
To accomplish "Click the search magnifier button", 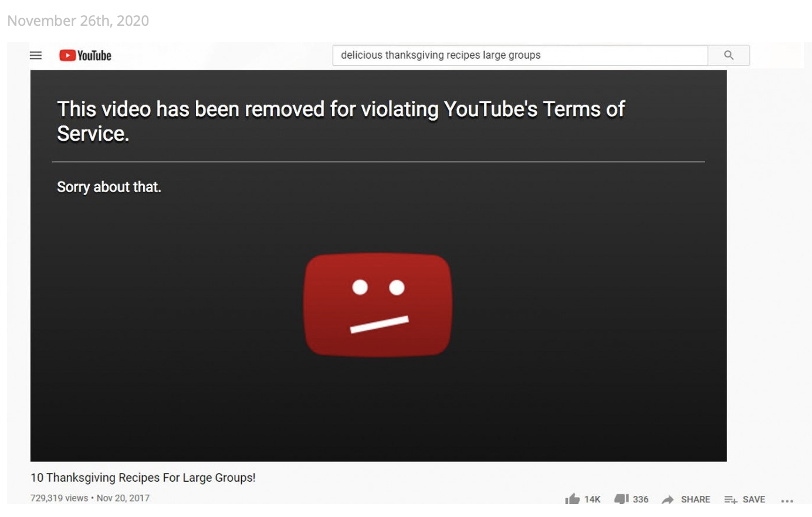I will 729,55.
